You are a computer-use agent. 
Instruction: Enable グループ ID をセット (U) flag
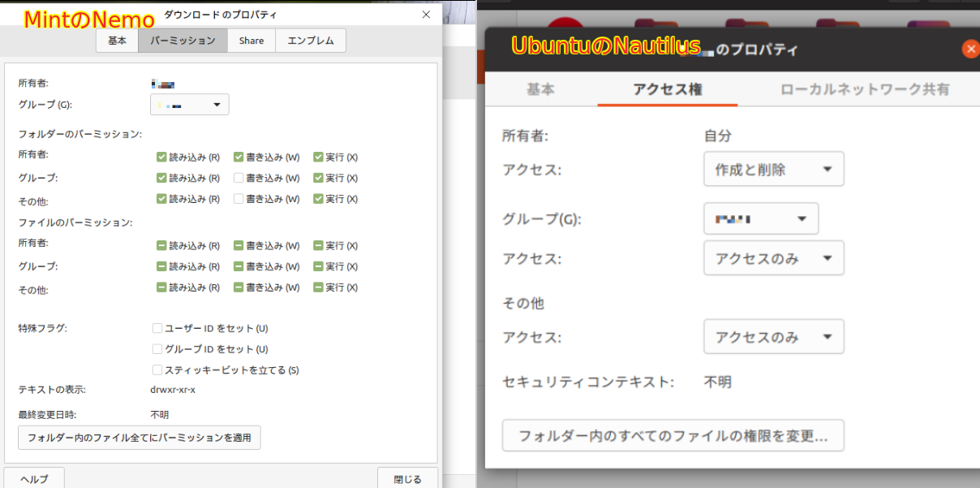157,349
